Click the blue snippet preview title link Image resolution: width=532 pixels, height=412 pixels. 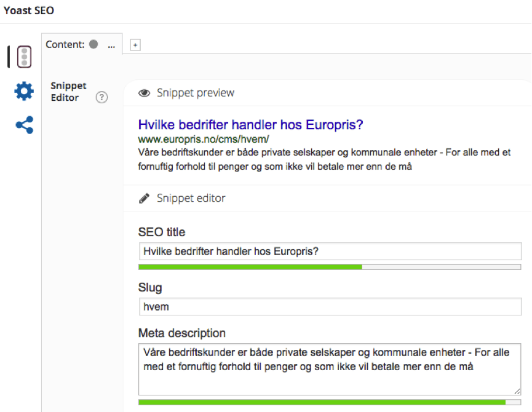[x=250, y=125]
